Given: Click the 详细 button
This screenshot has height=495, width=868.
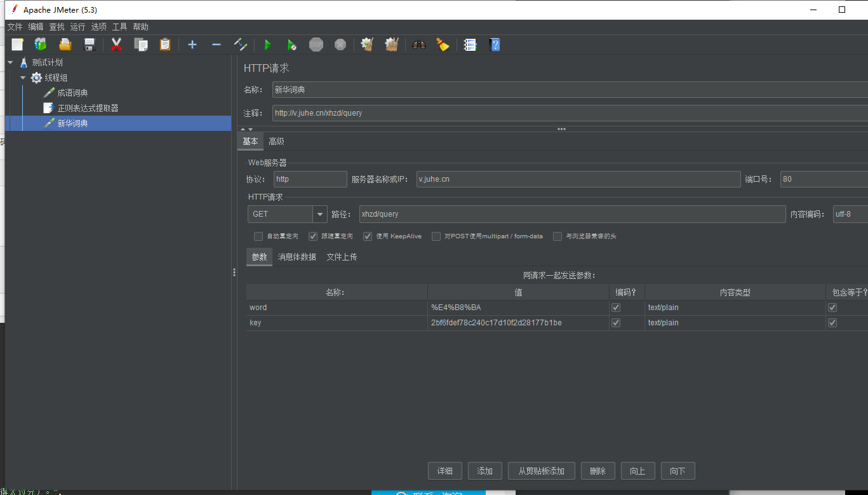Looking at the screenshot, I should click(x=445, y=471).
